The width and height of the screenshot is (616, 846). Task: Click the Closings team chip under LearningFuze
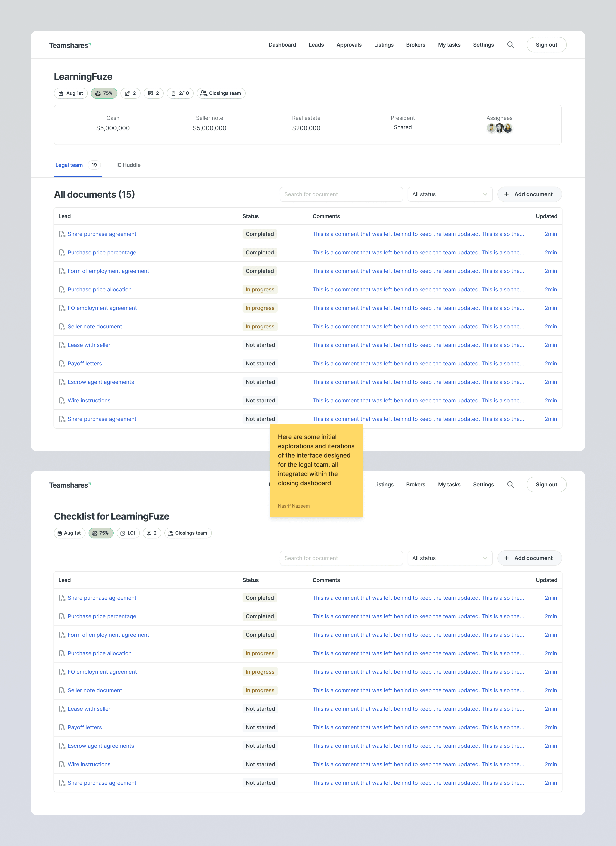pos(221,93)
